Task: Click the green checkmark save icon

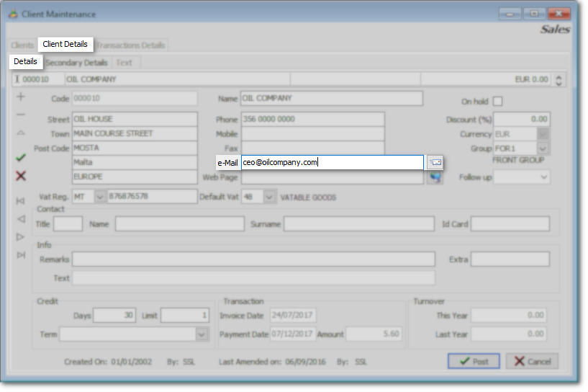Action: [x=20, y=157]
